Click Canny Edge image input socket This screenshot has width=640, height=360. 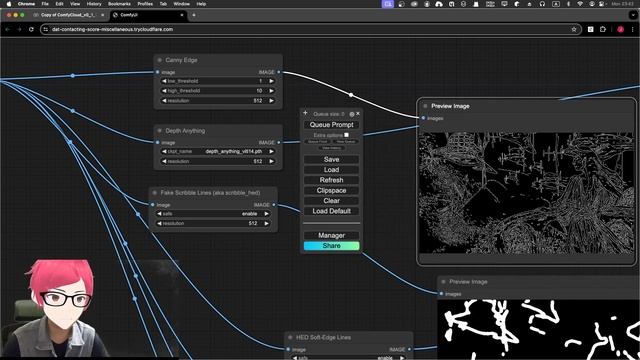coord(158,72)
